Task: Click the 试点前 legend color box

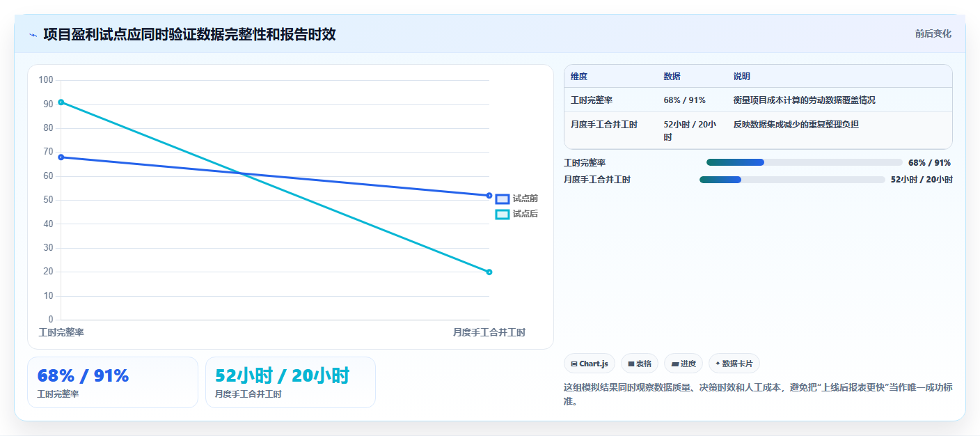Action: [x=503, y=198]
